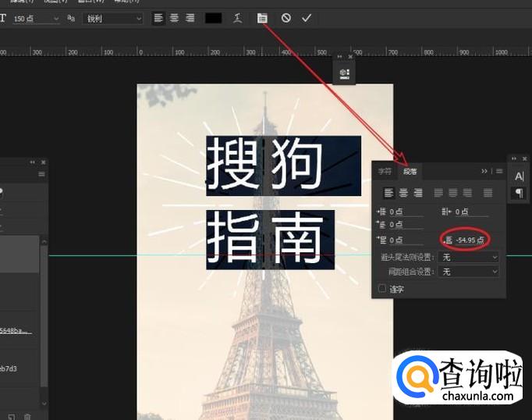Viewport: 532px width, 420px height.
Task: Open the Character panel A| icon in the dock
Action: (x=519, y=176)
